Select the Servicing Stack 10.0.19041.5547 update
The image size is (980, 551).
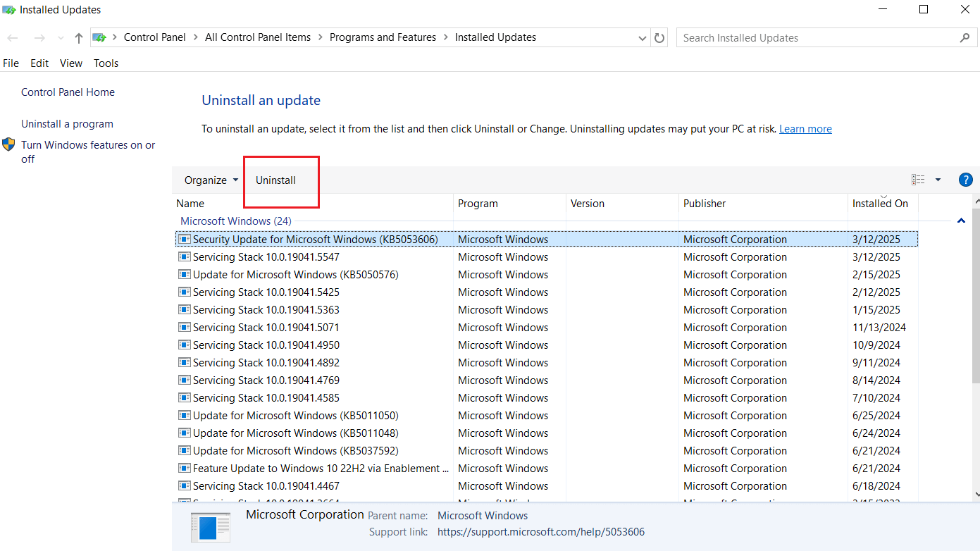(266, 256)
